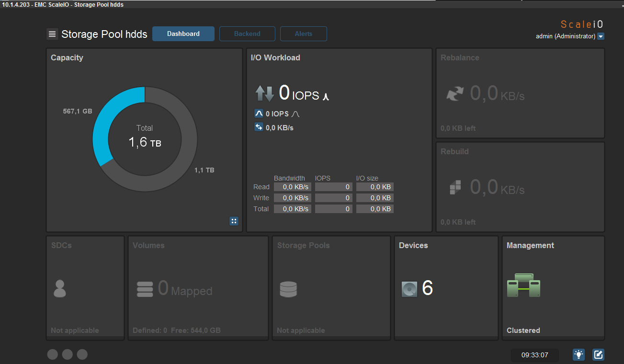Click the SDCs person icon
Screen dimensions: 624x364
click(60, 289)
